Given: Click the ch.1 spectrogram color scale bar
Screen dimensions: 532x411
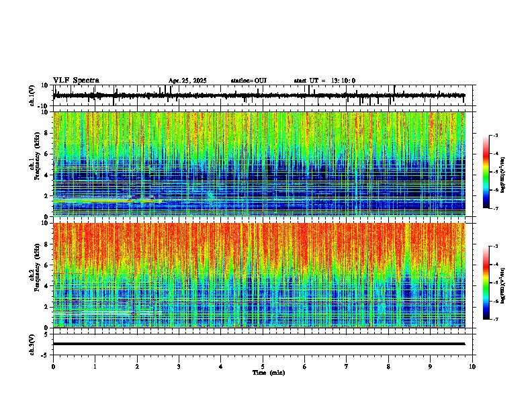Looking at the screenshot, I should click(x=486, y=172).
